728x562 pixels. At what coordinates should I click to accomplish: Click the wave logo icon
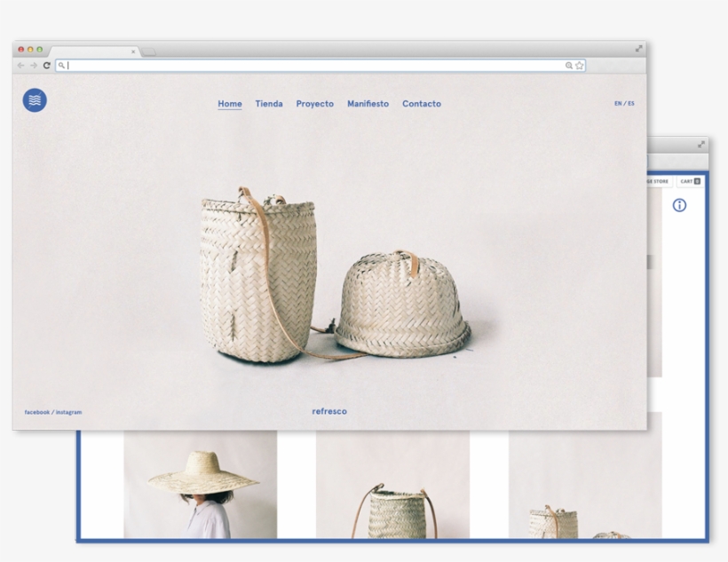(x=33, y=98)
